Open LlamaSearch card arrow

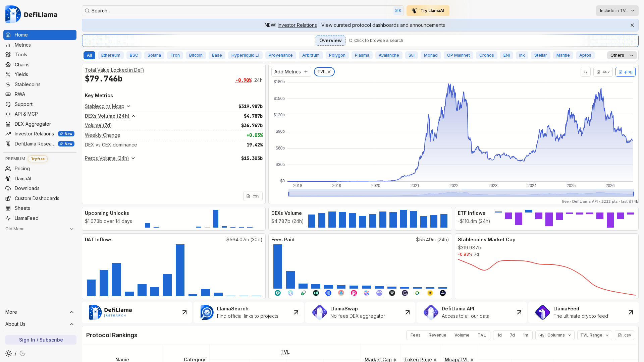[296, 312]
